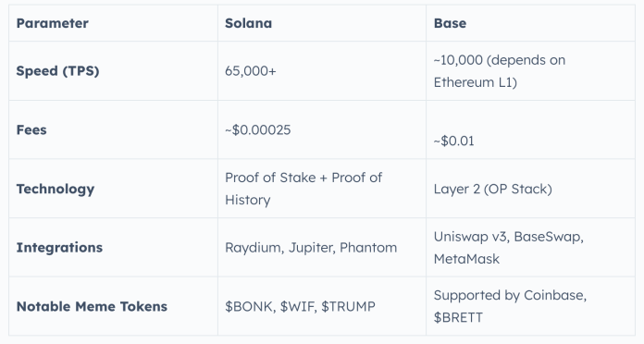Click the ~10,000 depends on Ethereum L1 cell

pyautogui.click(x=500, y=71)
